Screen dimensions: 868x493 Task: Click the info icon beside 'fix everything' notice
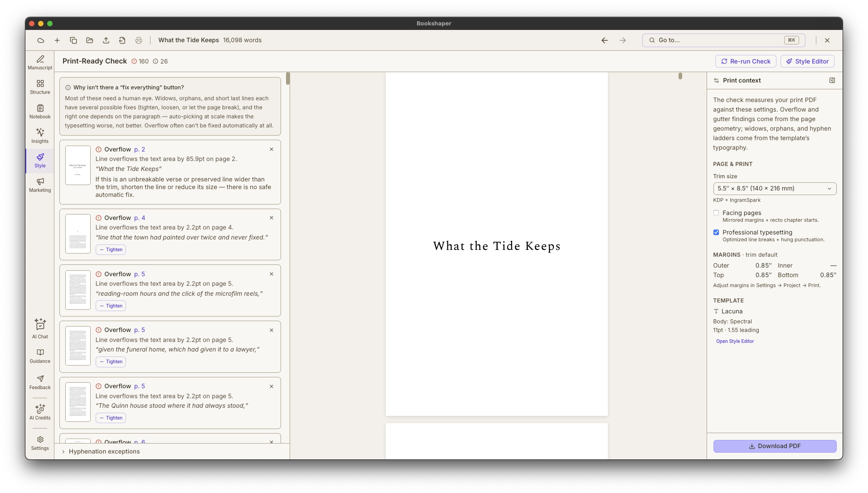pos(68,88)
